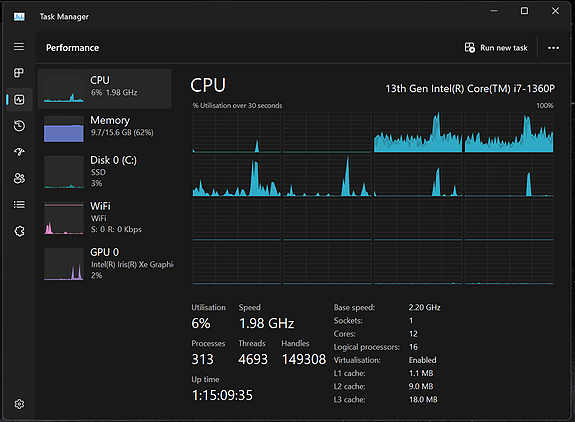Maximize the Task Manager window
Screen dimensions: 575x422
[x=524, y=11]
